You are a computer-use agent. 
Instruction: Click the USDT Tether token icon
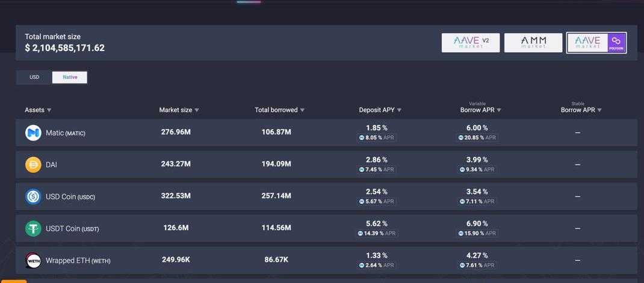coord(33,228)
